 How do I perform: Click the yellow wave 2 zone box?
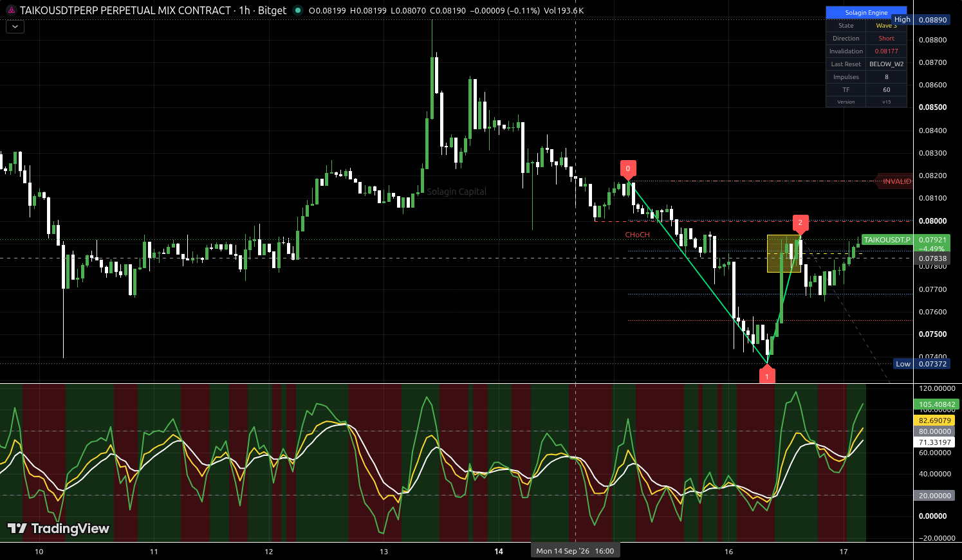click(784, 254)
